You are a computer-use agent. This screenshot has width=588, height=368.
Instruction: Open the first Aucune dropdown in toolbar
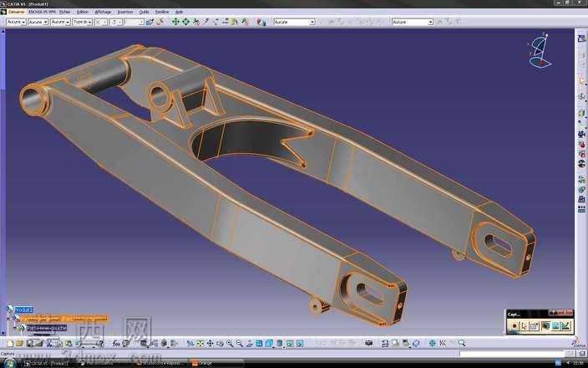tap(16, 22)
